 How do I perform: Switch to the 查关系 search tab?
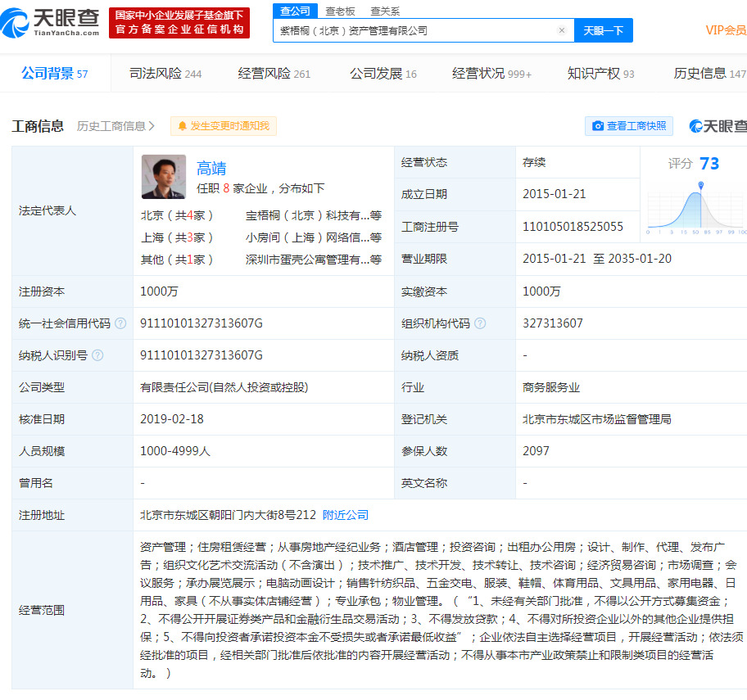pos(385,11)
